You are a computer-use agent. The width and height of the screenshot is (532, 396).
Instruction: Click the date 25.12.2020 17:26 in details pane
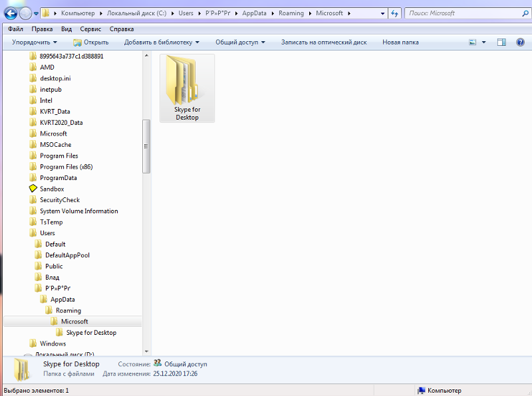[175, 373]
